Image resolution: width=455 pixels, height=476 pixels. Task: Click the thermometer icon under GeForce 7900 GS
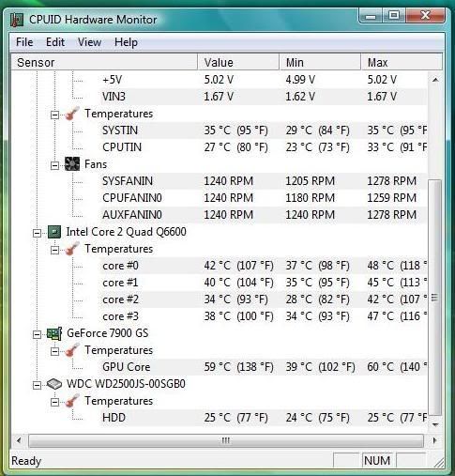coord(72,350)
